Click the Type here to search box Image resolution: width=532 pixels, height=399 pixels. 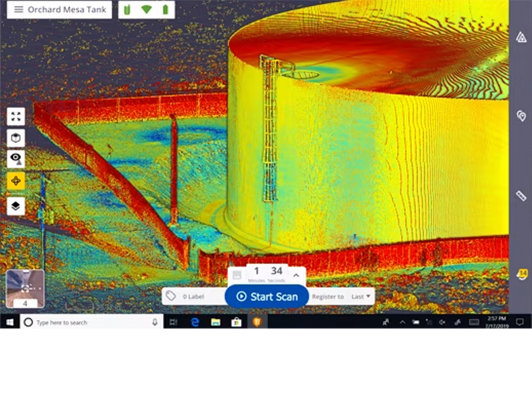point(92,322)
